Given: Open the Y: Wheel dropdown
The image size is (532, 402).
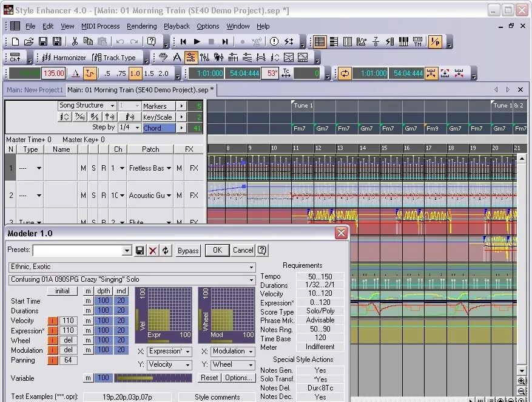Looking at the screenshot, I should pos(232,364).
